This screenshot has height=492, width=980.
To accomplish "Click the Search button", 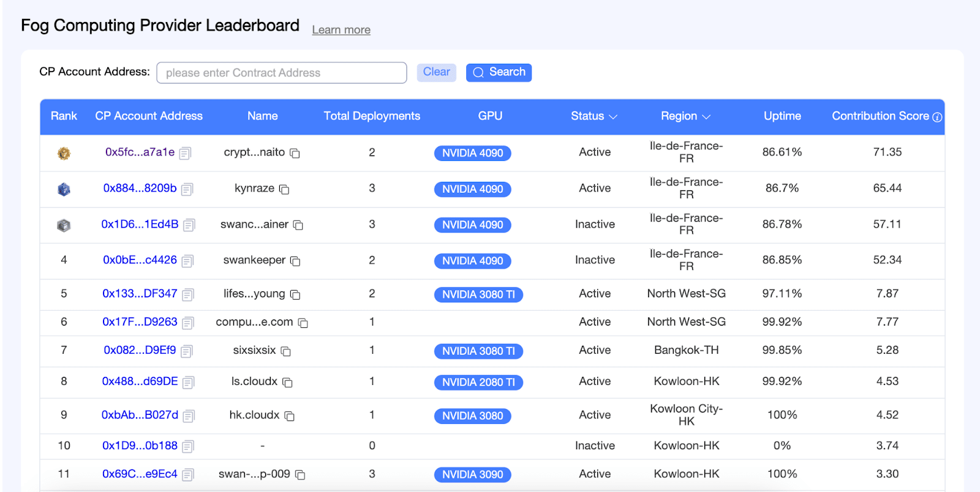I will [x=499, y=72].
